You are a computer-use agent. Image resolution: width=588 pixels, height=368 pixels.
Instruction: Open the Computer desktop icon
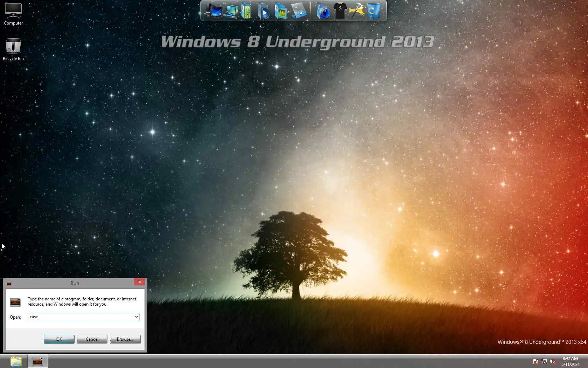pyautogui.click(x=13, y=14)
